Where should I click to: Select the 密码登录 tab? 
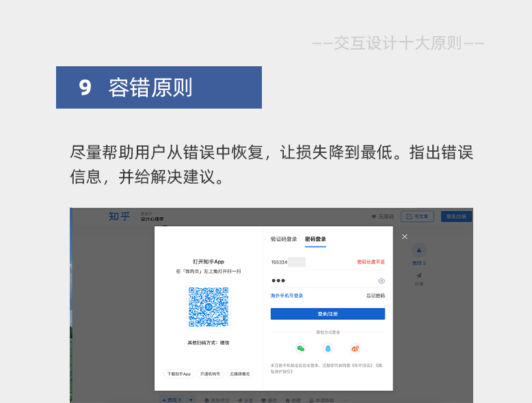click(x=315, y=239)
